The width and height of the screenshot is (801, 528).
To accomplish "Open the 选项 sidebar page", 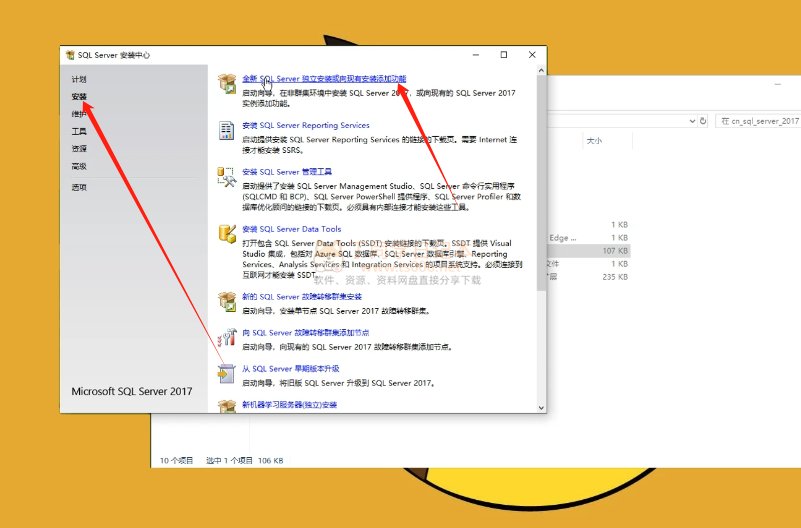I will point(79,187).
